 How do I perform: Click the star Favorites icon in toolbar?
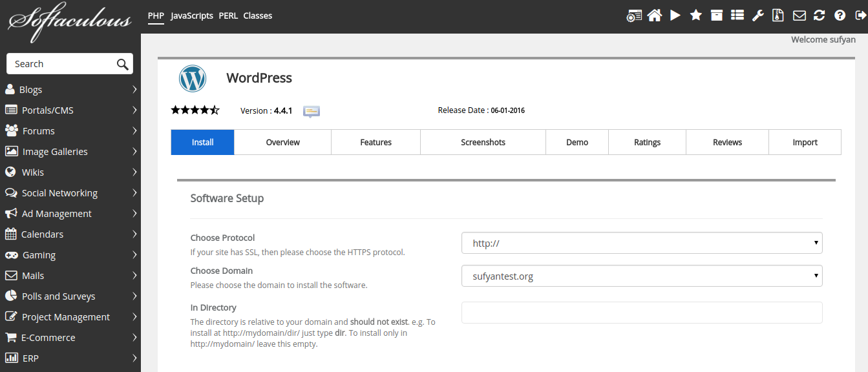tap(696, 15)
